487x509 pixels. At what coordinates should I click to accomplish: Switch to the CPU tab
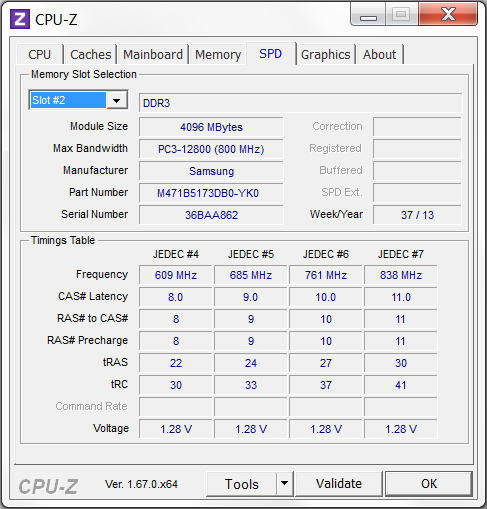tap(40, 54)
